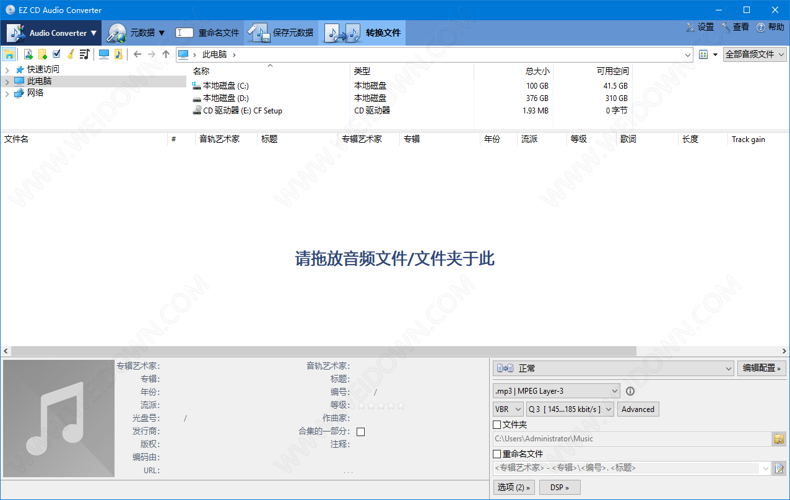Click the music playlist icon

pos(84,54)
